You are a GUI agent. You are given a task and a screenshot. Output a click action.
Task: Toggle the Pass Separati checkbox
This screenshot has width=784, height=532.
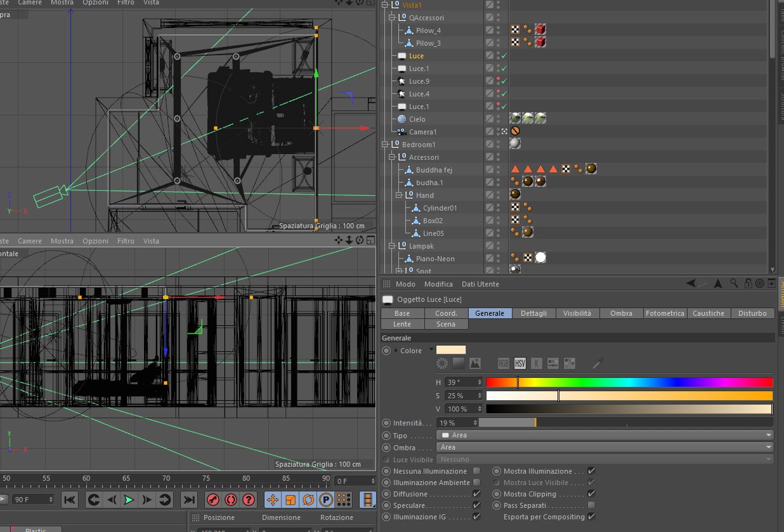[591, 505]
